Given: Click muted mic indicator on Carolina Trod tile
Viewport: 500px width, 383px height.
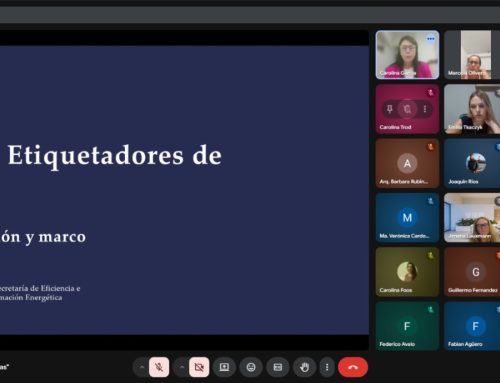Looking at the screenshot, I should point(430,92).
